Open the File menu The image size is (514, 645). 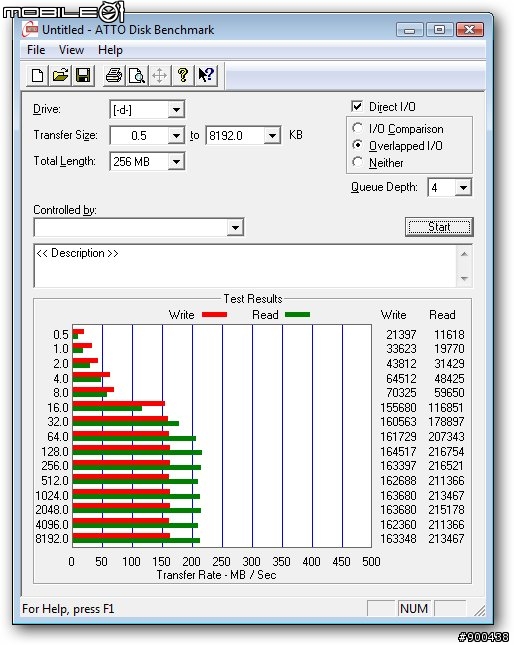[36, 50]
